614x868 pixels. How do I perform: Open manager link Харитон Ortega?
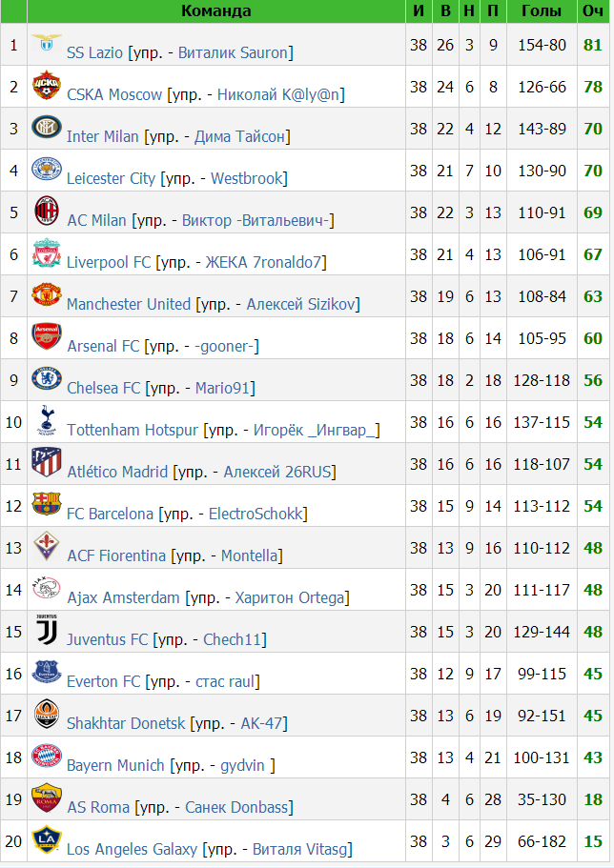[x=290, y=597]
